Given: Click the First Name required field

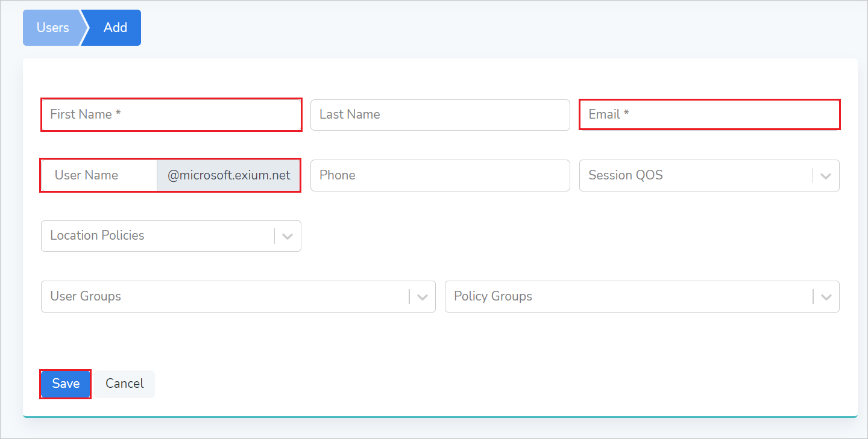Looking at the screenshot, I should (x=171, y=114).
